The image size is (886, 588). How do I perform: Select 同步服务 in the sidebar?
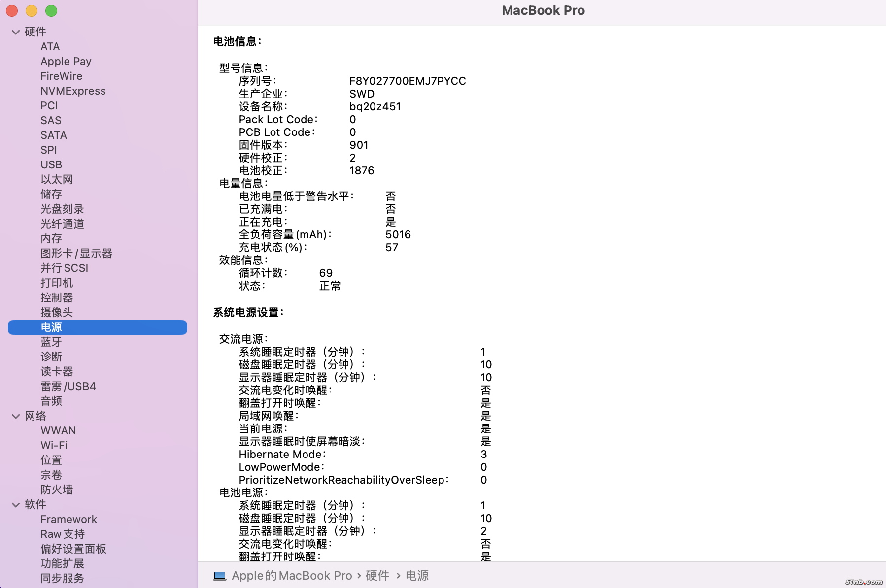click(62, 579)
